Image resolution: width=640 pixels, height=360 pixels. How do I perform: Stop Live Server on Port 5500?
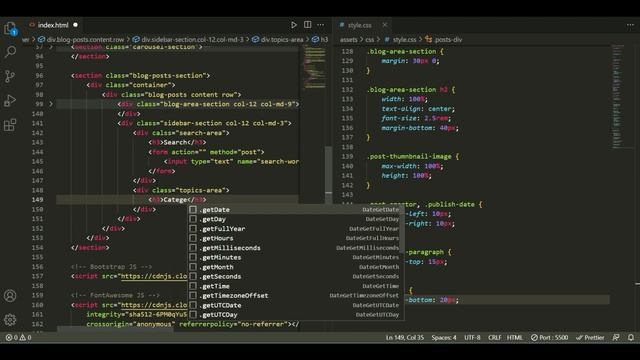549,338
